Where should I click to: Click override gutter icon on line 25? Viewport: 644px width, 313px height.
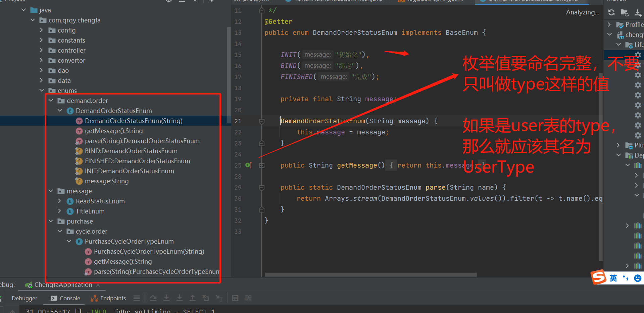tap(249, 165)
